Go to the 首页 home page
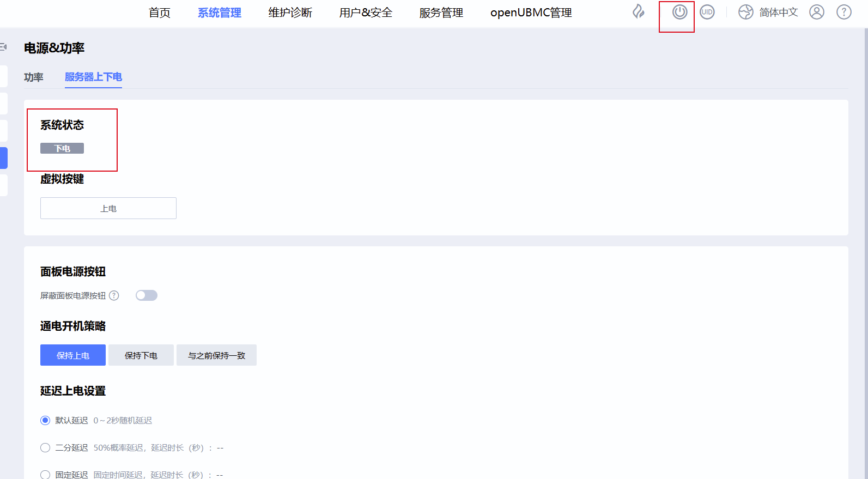Viewport: 868px width, 479px height. tap(159, 13)
